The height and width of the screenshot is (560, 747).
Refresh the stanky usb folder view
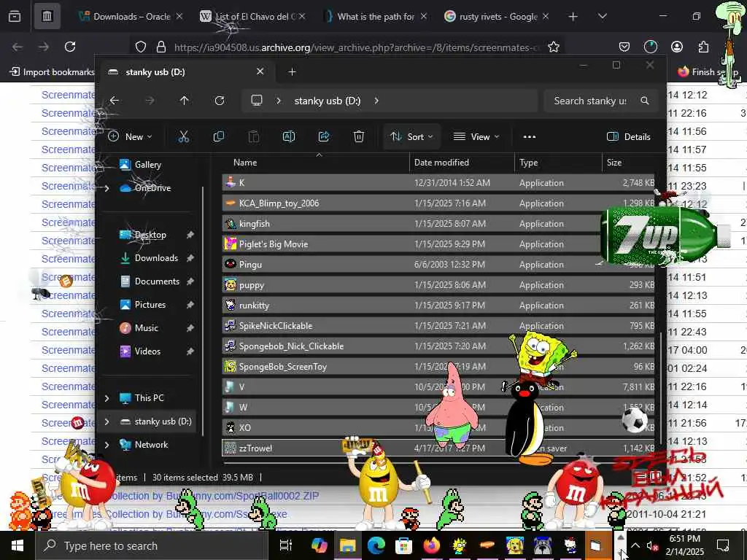coord(219,101)
